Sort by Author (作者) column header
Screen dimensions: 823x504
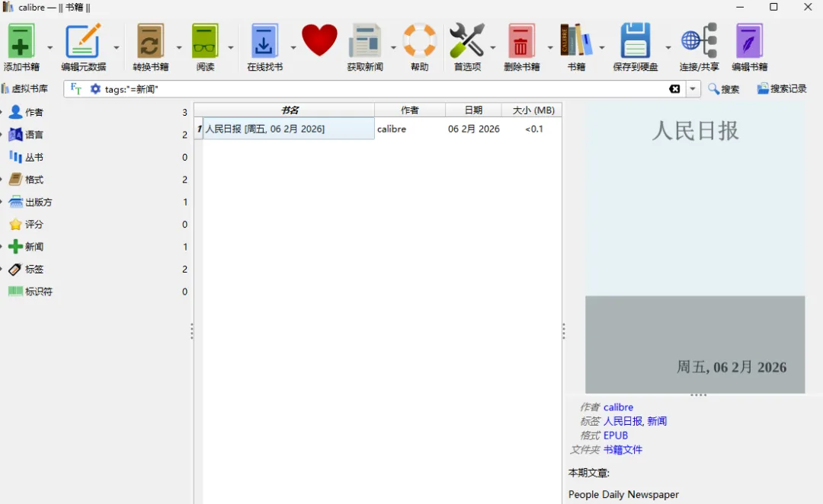point(410,110)
